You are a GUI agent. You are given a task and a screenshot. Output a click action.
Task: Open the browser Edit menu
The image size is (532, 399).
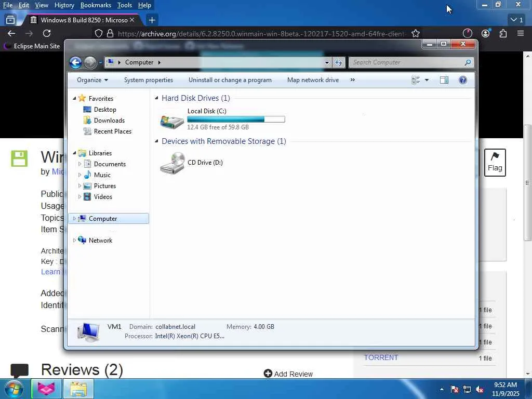point(24,5)
